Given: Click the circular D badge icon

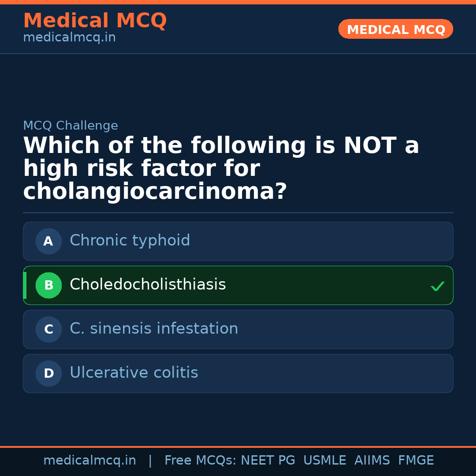Looking at the screenshot, I should [x=48, y=373].
